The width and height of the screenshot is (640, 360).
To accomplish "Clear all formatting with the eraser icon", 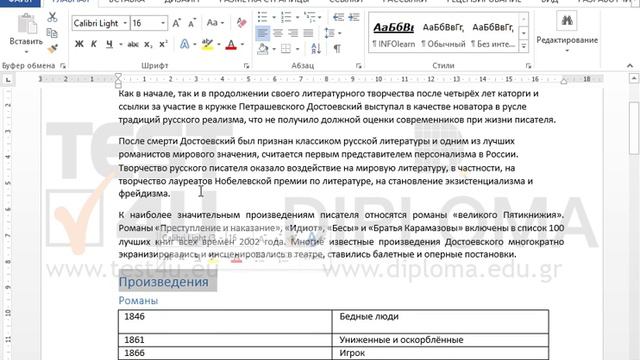I will [241, 23].
